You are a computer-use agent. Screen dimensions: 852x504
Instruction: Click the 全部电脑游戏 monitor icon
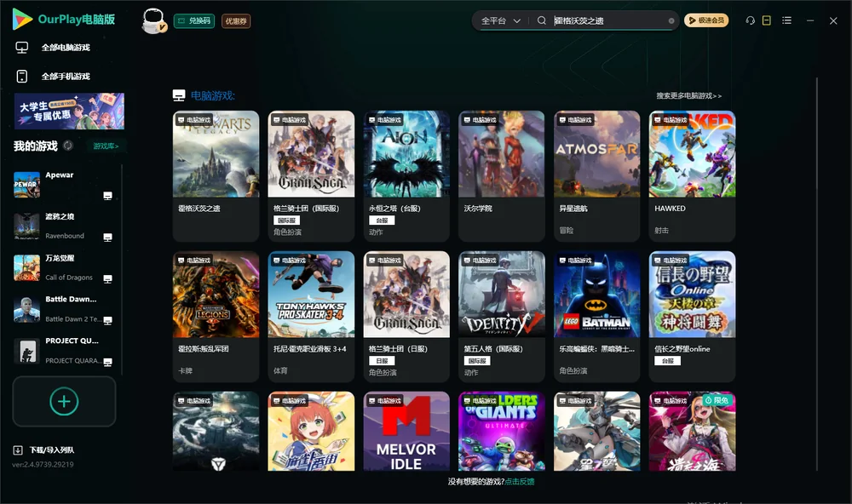(x=22, y=48)
